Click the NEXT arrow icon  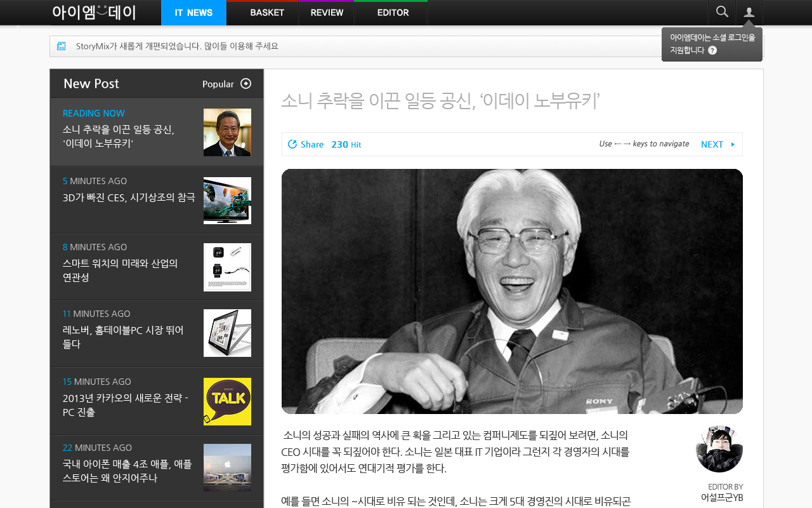coord(733,144)
